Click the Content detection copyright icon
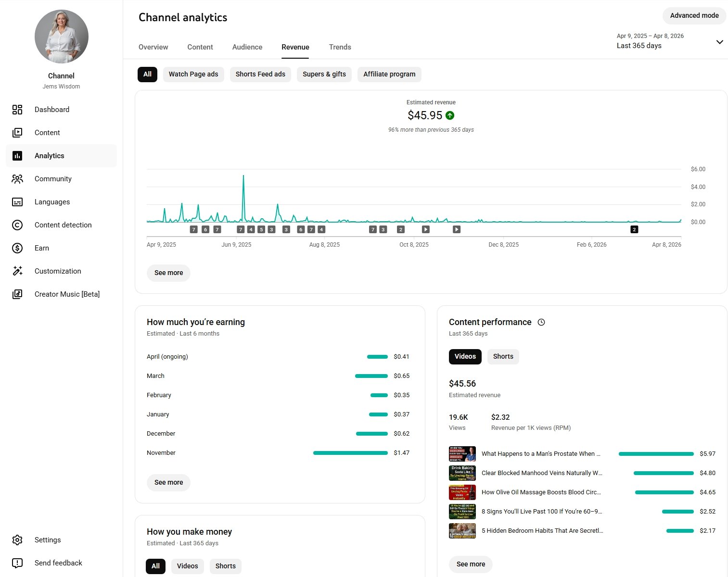 tap(17, 225)
